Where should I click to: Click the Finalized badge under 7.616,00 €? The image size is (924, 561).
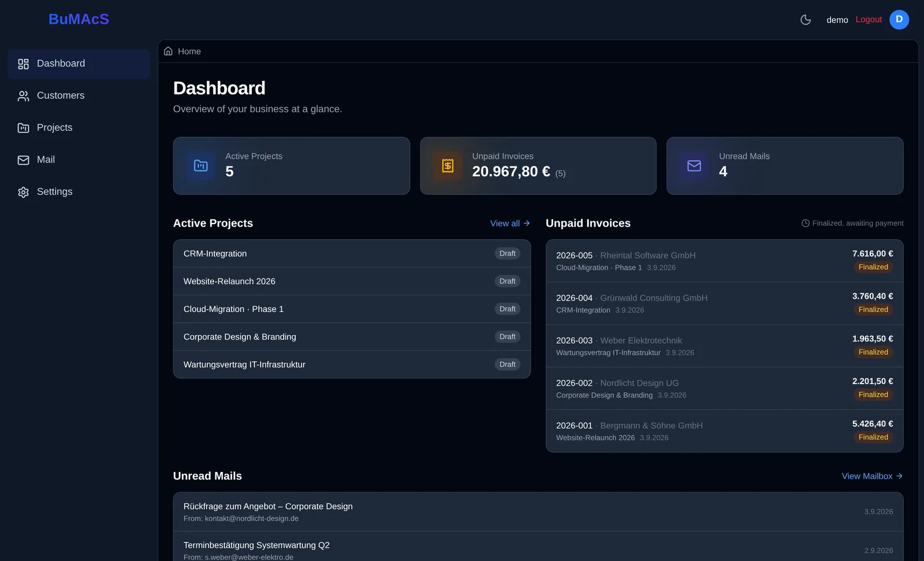click(873, 267)
